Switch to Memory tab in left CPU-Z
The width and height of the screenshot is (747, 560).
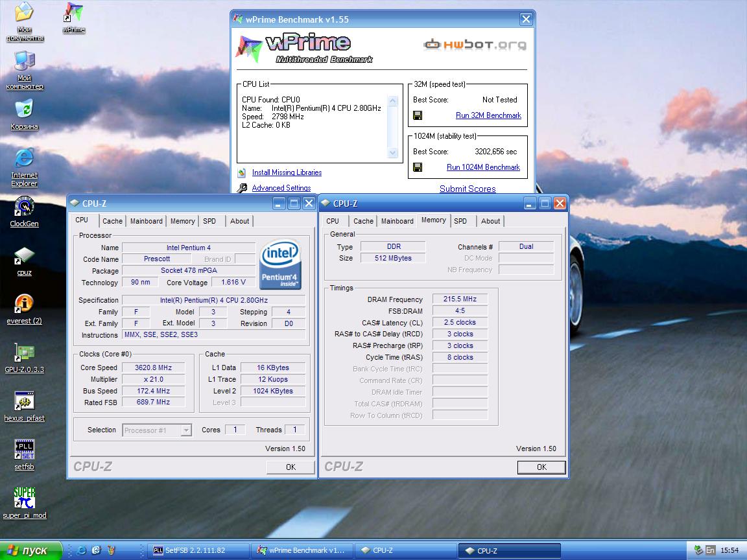click(x=182, y=221)
